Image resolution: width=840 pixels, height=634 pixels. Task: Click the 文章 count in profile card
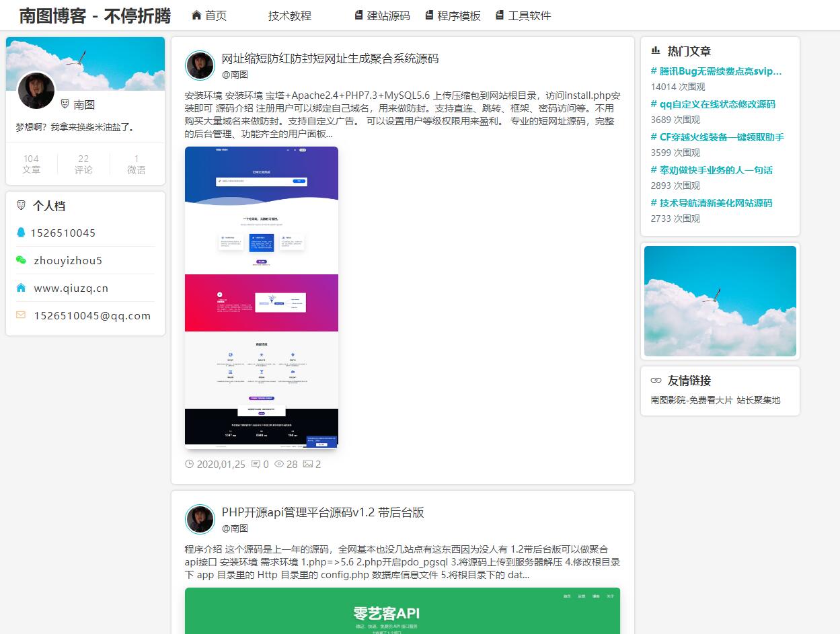coord(31,164)
